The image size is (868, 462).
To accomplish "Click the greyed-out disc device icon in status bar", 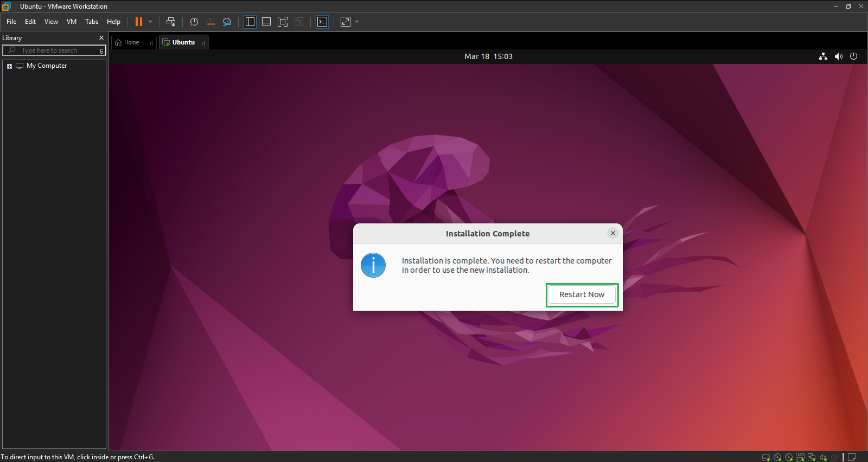I will (834, 457).
